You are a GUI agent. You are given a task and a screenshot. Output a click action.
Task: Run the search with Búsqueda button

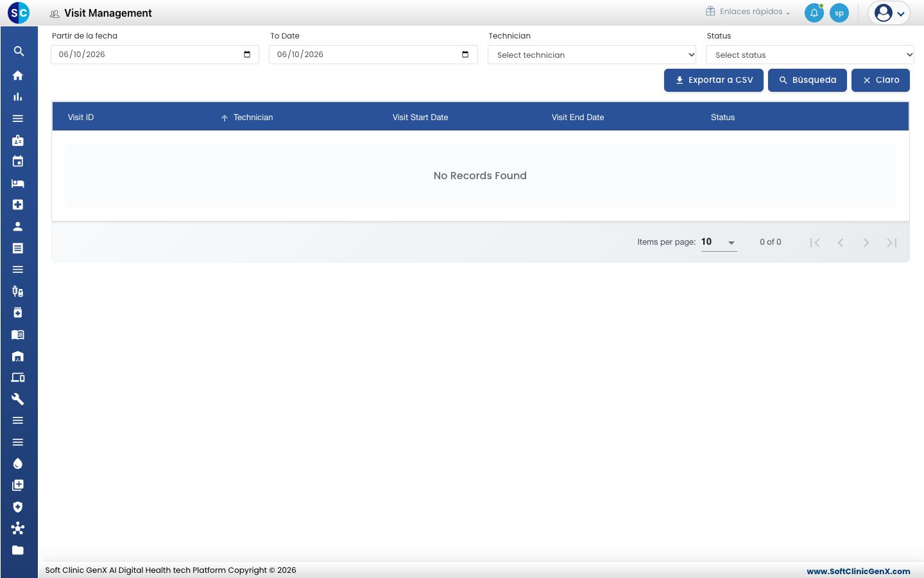click(807, 80)
